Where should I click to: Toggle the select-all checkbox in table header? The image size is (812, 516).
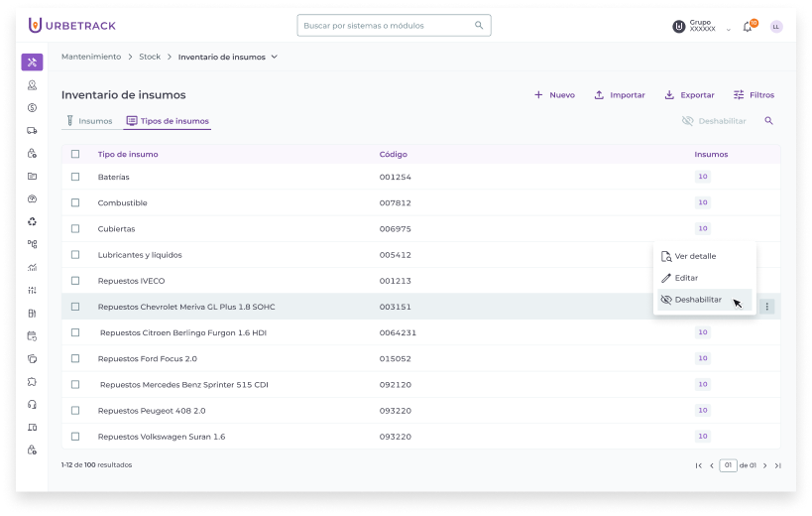(x=75, y=154)
